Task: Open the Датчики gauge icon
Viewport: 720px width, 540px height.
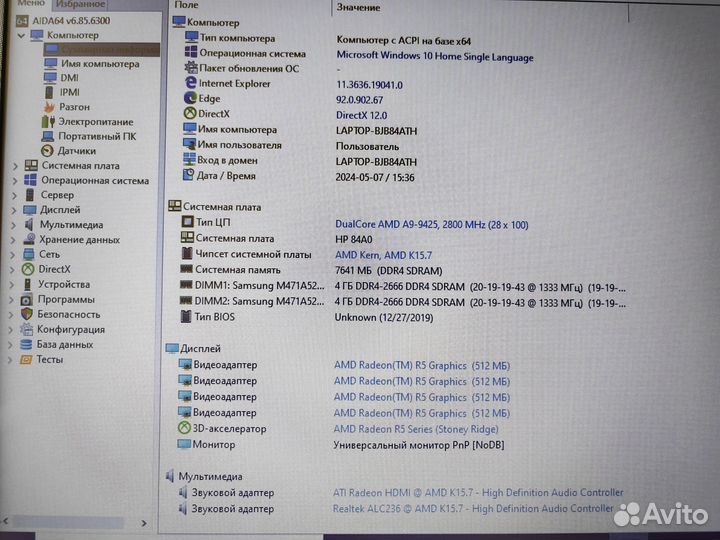Action: (47, 151)
